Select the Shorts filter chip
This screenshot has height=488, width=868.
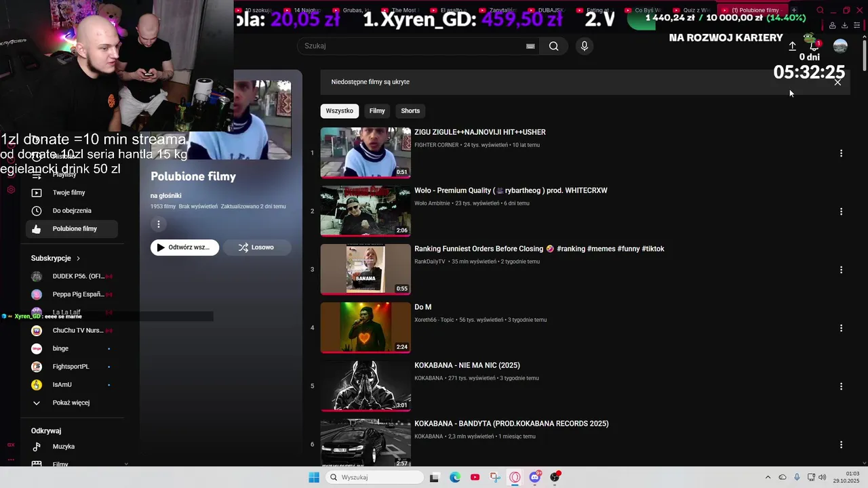click(410, 111)
